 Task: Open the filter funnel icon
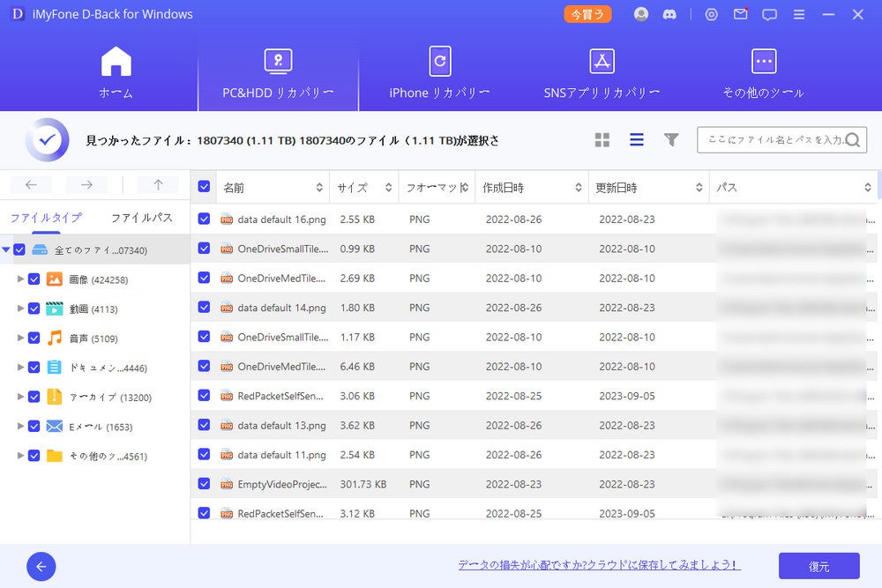pyautogui.click(x=671, y=140)
